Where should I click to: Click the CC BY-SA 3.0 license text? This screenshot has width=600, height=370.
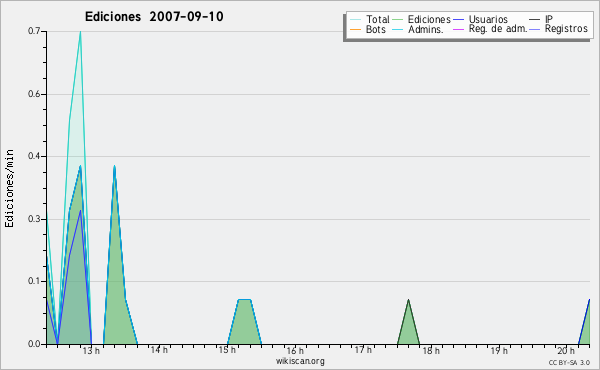[x=569, y=362]
